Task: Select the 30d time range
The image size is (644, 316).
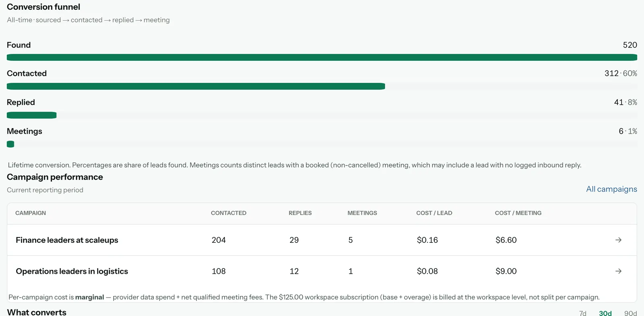Action: 605,313
